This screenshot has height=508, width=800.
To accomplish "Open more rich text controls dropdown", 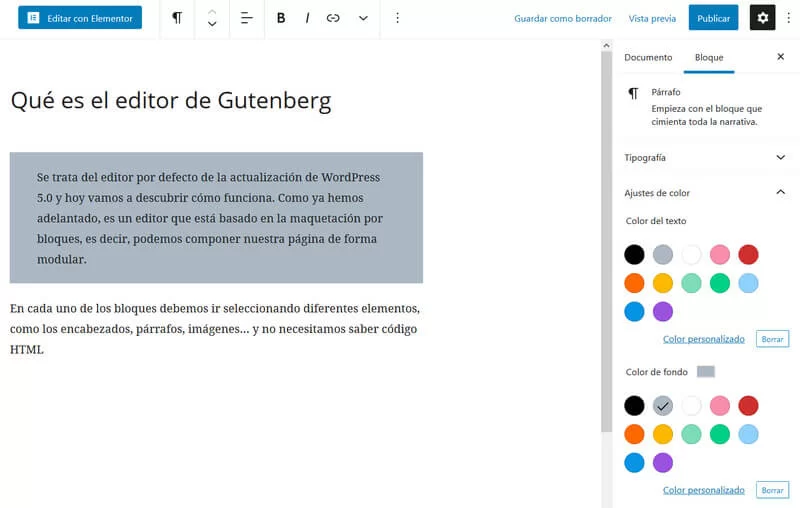I will pos(363,18).
